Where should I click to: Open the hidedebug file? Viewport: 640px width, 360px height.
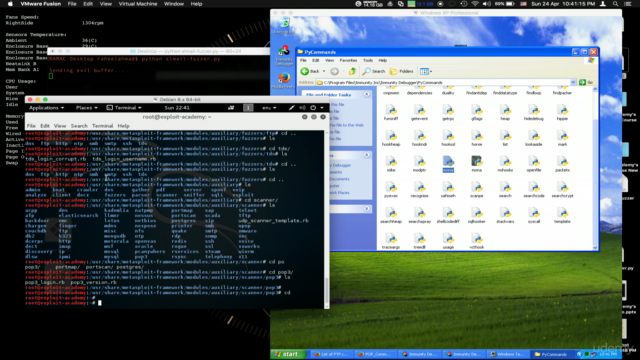point(533,111)
